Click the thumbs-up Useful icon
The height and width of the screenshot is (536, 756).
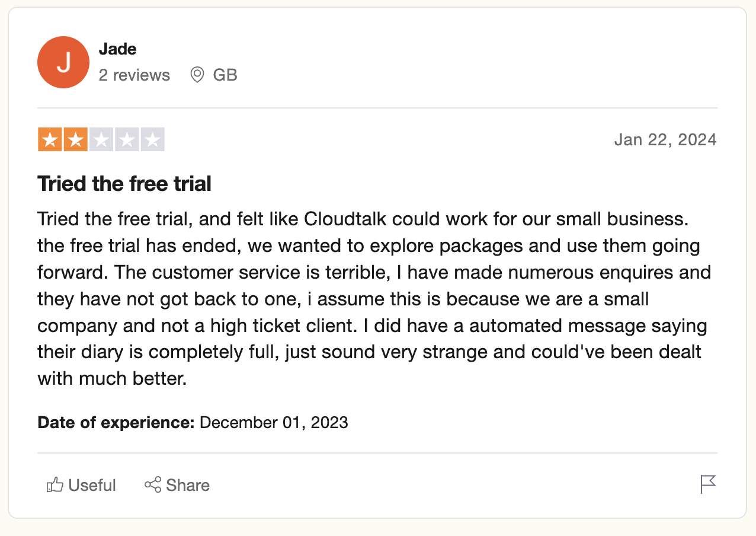[55, 485]
